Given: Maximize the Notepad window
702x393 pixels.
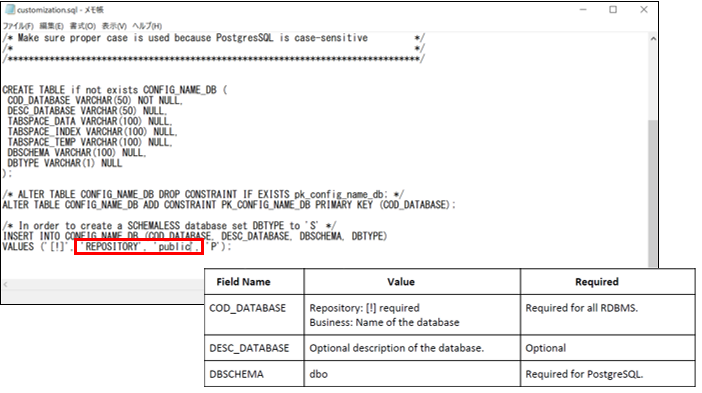Looking at the screenshot, I should point(613,9).
